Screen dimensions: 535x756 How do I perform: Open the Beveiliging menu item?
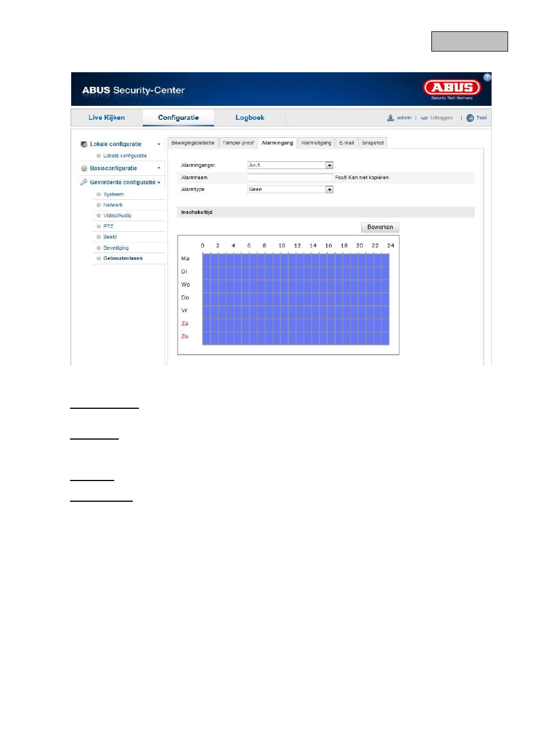pyautogui.click(x=116, y=248)
